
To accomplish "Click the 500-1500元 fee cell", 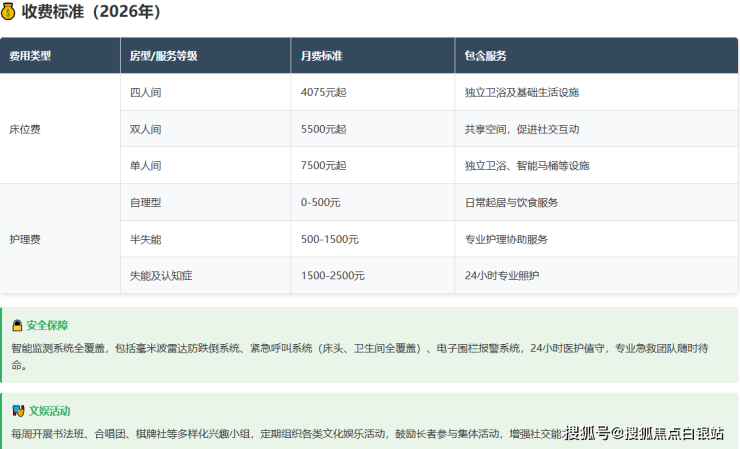I will point(329,239).
